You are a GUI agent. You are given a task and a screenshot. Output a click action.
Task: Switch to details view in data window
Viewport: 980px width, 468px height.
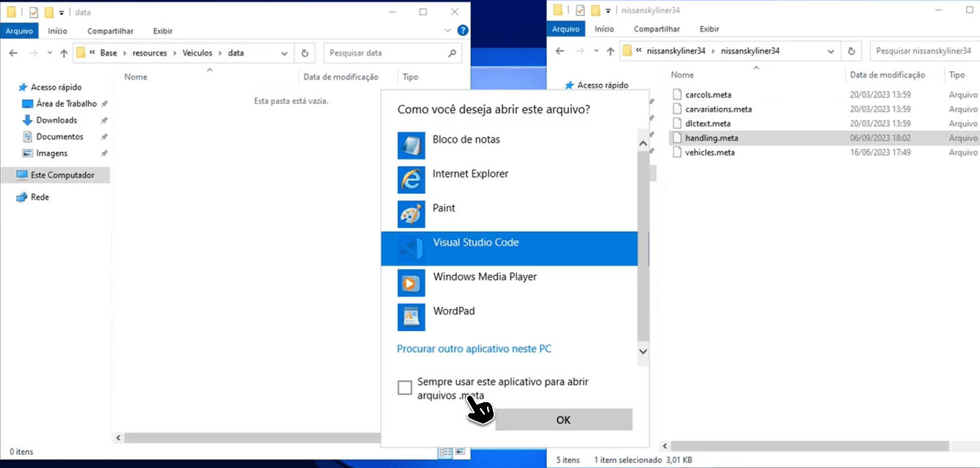pos(445,453)
